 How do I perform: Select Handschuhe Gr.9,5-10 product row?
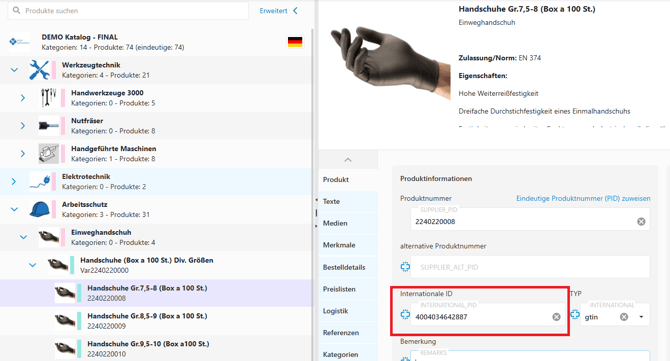pos(156,349)
